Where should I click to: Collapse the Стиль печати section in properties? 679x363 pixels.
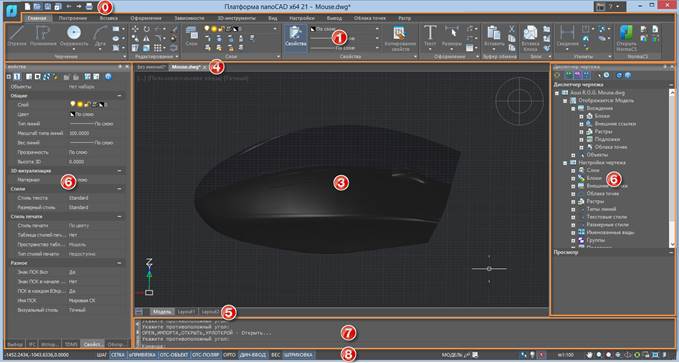(x=120, y=217)
